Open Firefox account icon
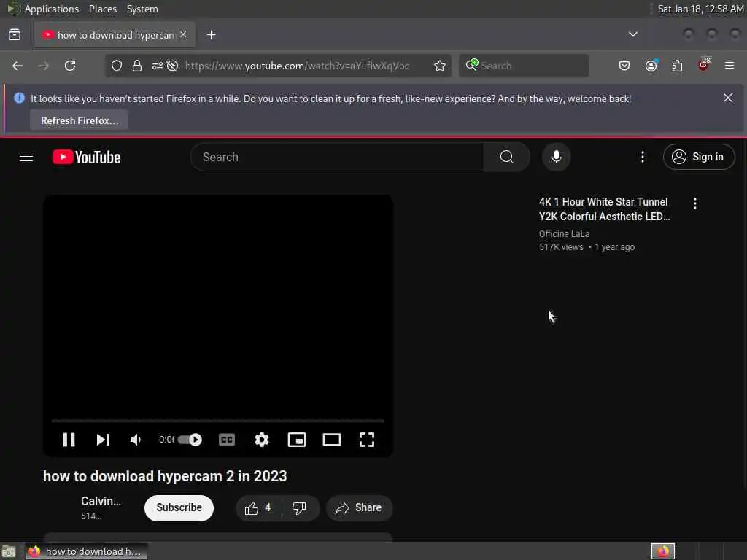 tap(651, 66)
